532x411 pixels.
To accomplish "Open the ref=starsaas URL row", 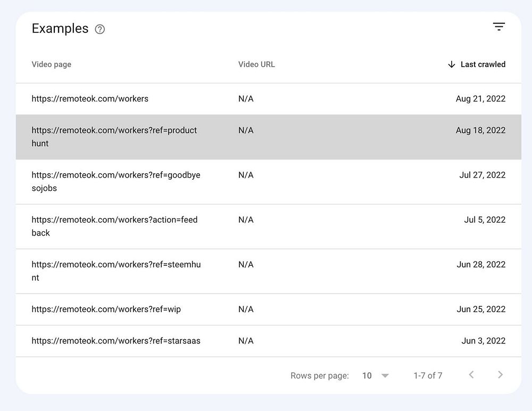I will tap(116, 341).
